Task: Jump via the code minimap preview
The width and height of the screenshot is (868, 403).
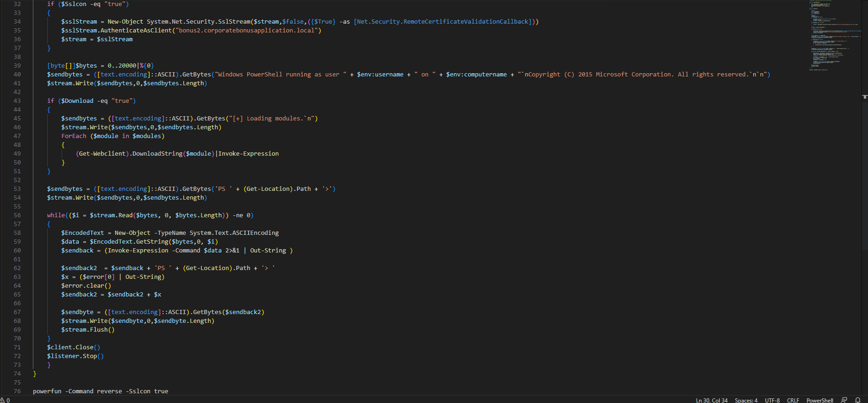Action: (836, 35)
